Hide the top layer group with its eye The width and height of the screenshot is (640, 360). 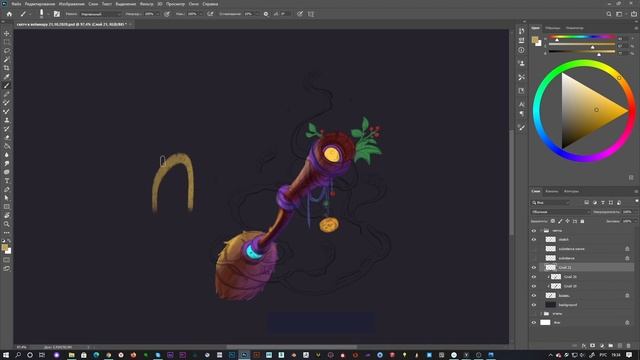tap(533, 231)
